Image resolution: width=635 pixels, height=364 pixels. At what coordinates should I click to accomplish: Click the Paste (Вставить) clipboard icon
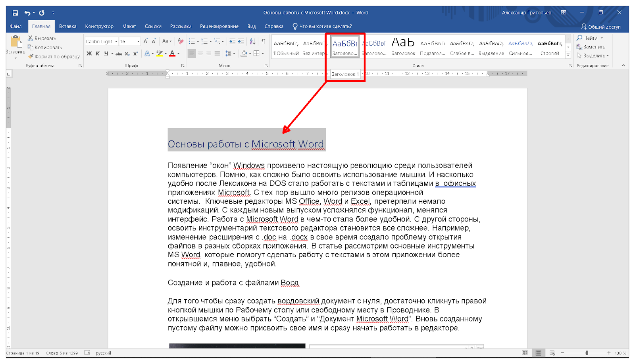15,42
